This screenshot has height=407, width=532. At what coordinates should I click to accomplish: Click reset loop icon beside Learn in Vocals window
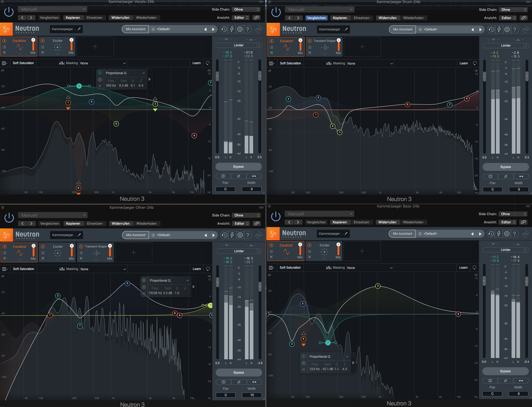(207, 63)
